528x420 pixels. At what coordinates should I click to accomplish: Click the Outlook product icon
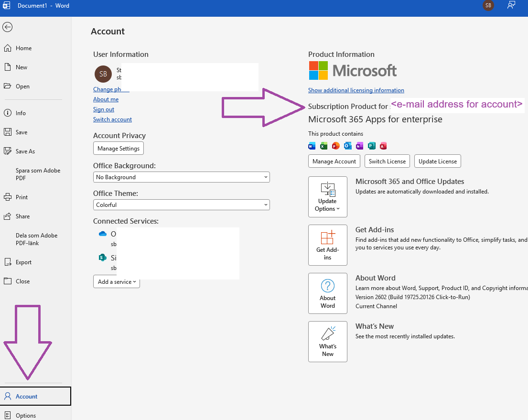tap(348, 146)
